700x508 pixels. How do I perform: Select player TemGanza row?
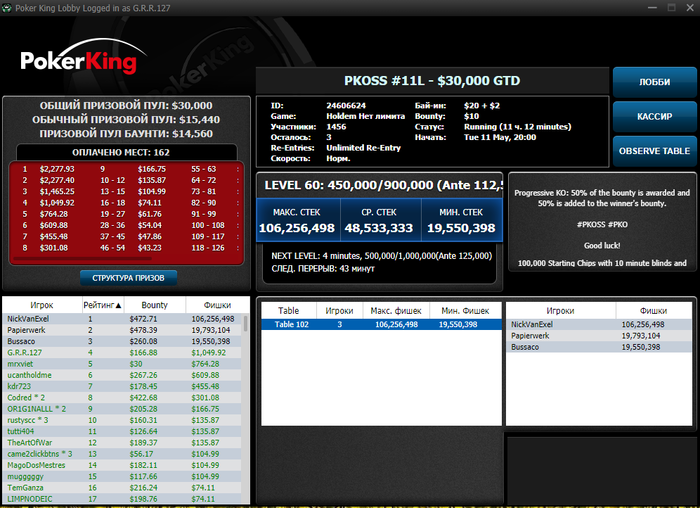(x=122, y=487)
